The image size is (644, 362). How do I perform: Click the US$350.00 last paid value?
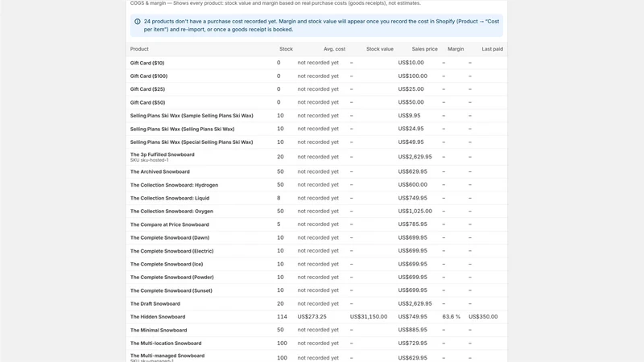(x=483, y=317)
